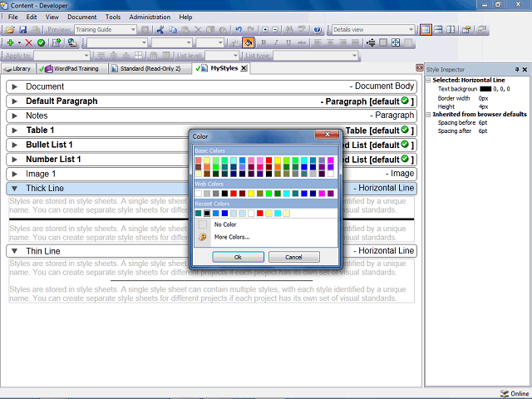This screenshot has height=399, width=532.
Task: Expand the Document style row
Action: 15,86
